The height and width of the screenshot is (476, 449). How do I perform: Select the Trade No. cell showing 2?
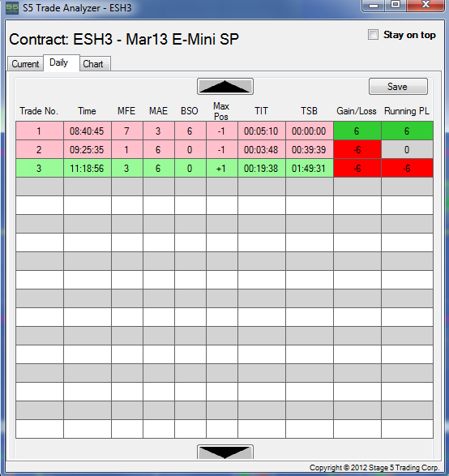coord(40,149)
